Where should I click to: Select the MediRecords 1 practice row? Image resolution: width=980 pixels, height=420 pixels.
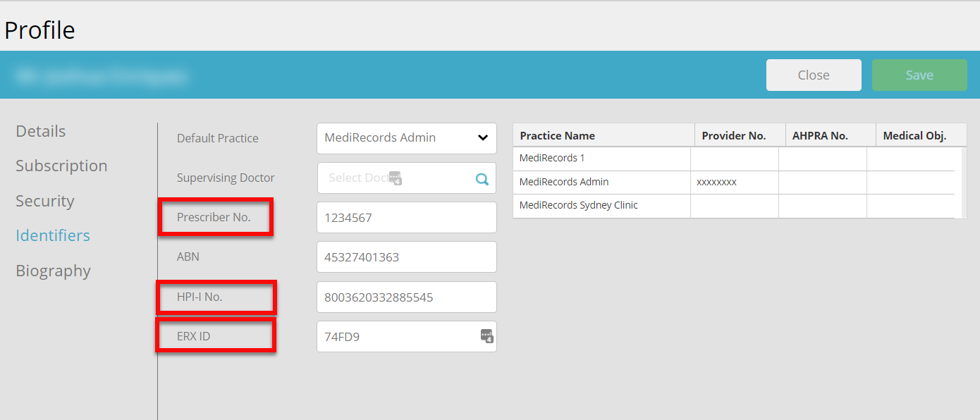(x=734, y=159)
